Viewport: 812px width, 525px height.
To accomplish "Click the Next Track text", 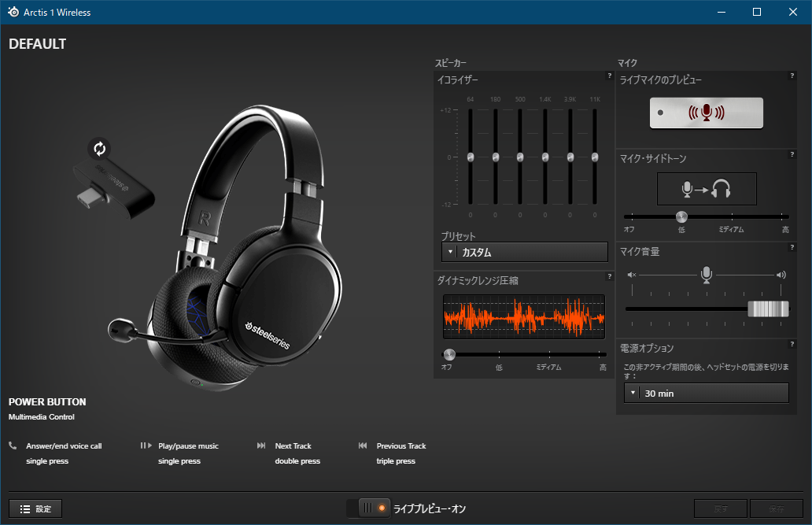I will tap(293, 446).
